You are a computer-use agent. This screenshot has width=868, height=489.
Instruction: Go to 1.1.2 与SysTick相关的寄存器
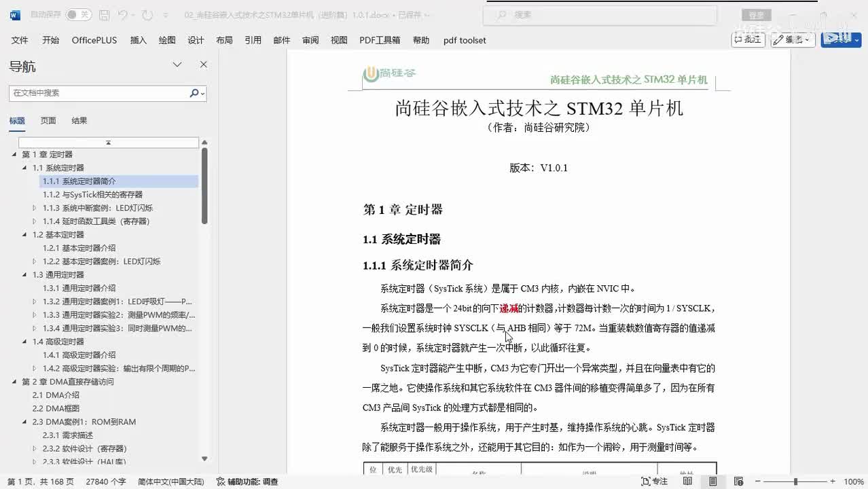(x=92, y=195)
